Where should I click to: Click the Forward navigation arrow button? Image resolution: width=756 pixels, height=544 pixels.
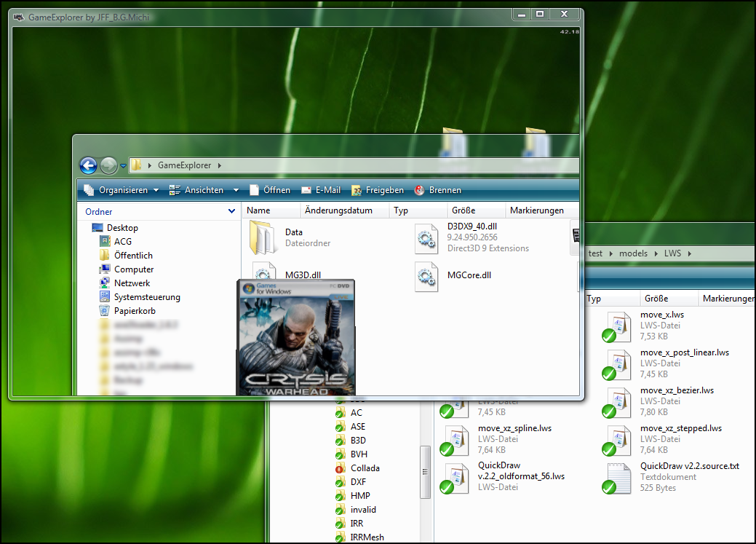tap(108, 165)
